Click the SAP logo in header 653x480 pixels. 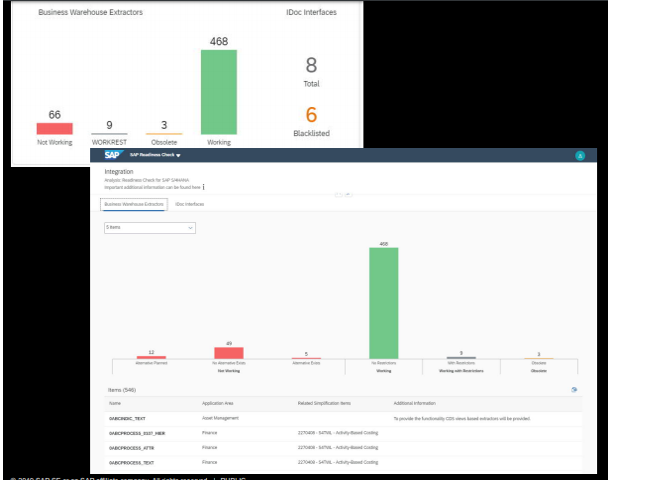112,155
